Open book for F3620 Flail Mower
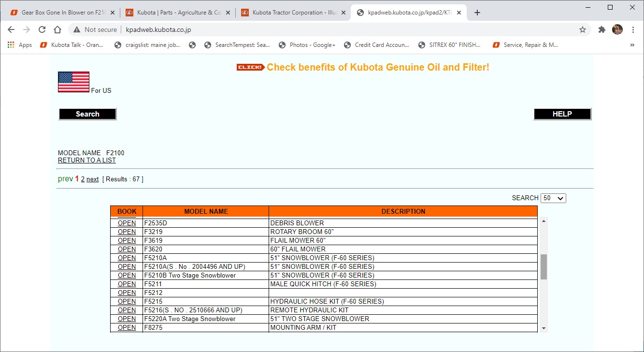This screenshot has width=644, height=352. pyautogui.click(x=127, y=249)
